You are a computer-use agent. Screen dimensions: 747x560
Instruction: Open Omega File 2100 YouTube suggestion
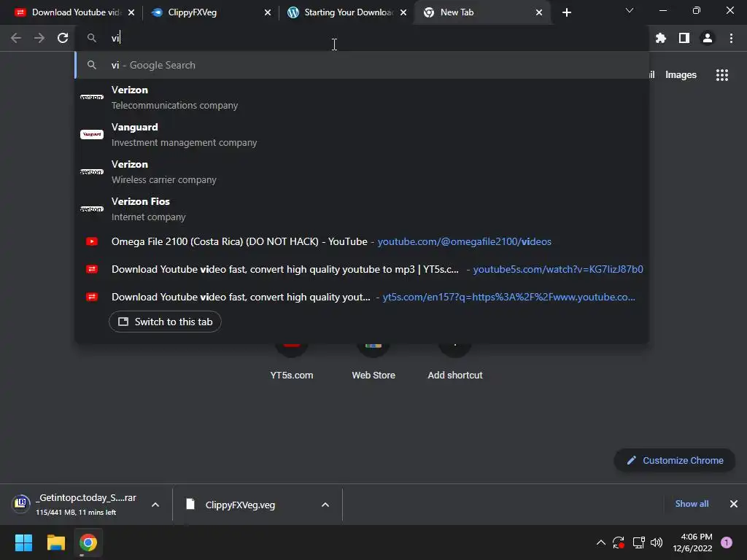[362, 241]
